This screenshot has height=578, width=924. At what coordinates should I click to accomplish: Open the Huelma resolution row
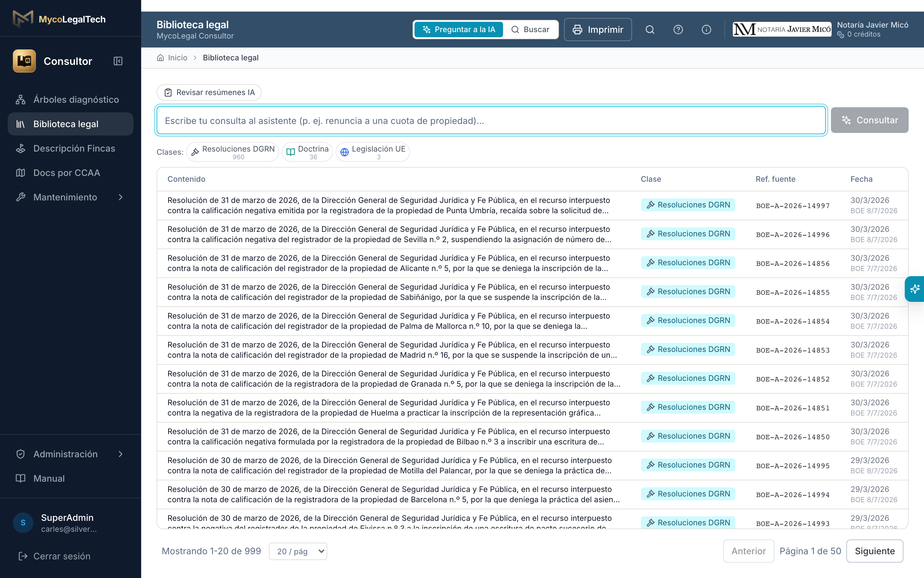(x=532, y=408)
